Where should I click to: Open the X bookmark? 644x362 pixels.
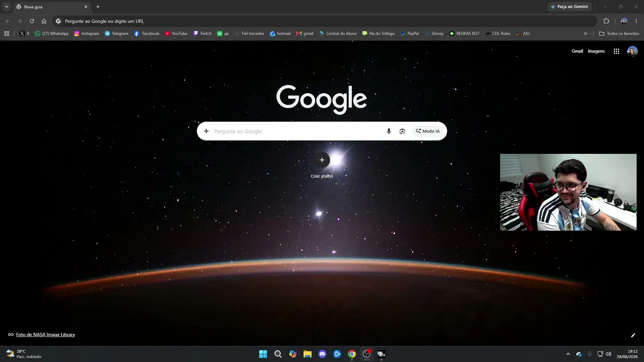[24, 34]
